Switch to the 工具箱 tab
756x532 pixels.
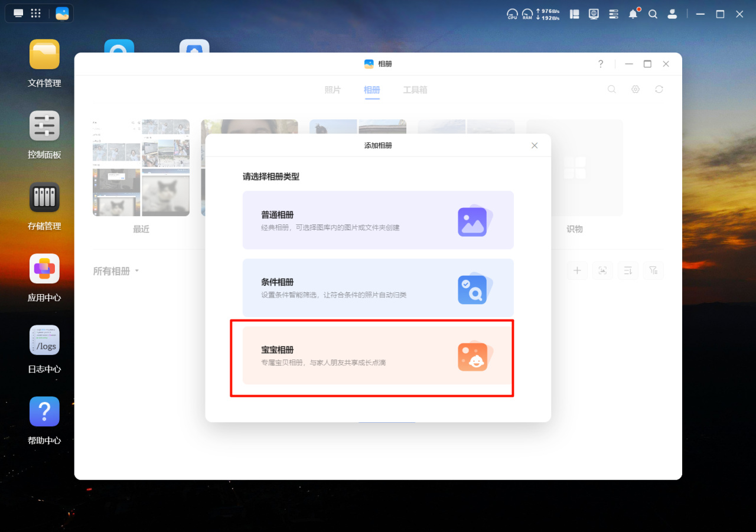415,90
